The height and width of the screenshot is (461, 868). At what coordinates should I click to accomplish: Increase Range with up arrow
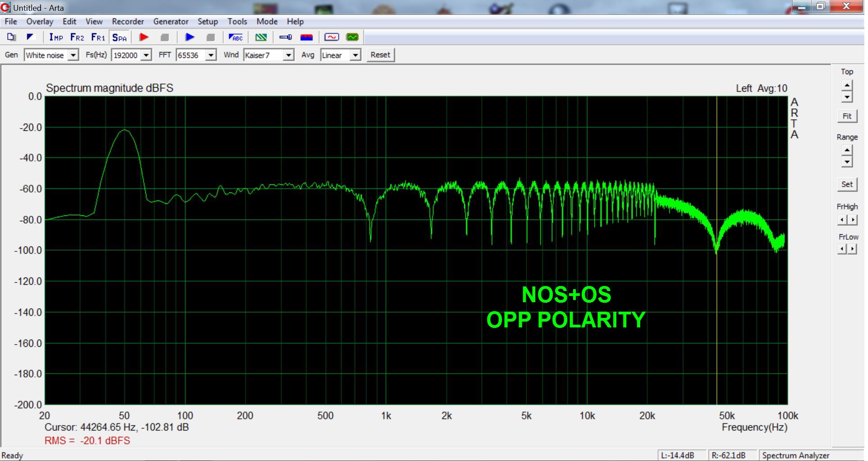(847, 150)
